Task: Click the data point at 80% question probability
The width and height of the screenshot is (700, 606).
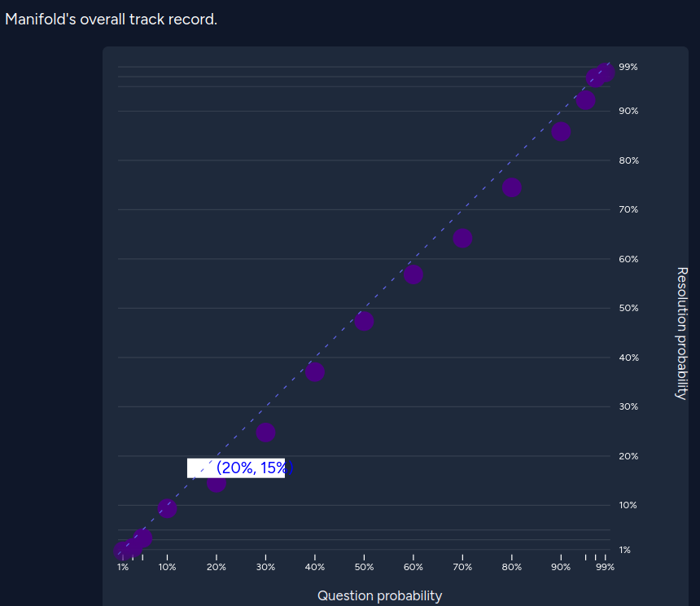Action: point(512,187)
